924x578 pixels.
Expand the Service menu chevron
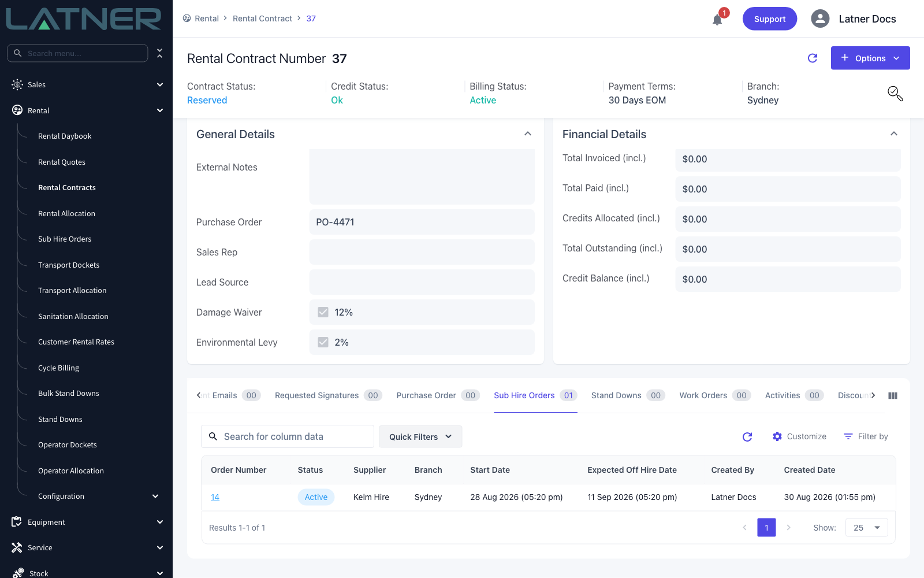coord(160,547)
